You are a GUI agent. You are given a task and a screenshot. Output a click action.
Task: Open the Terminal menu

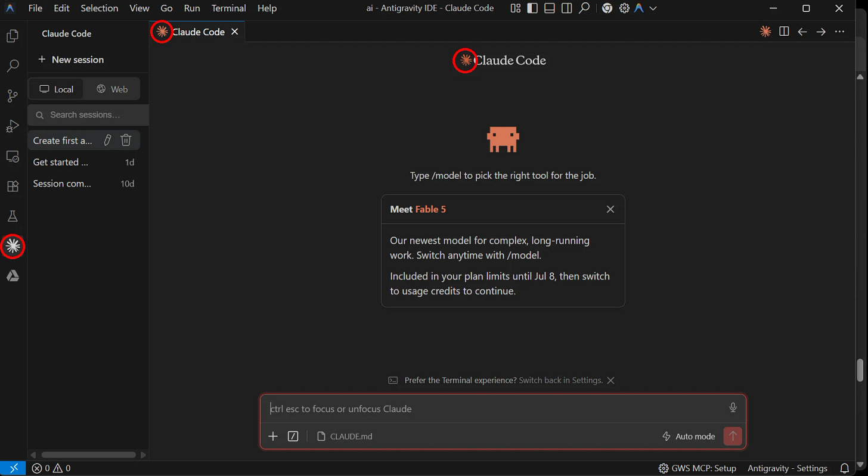(229, 8)
